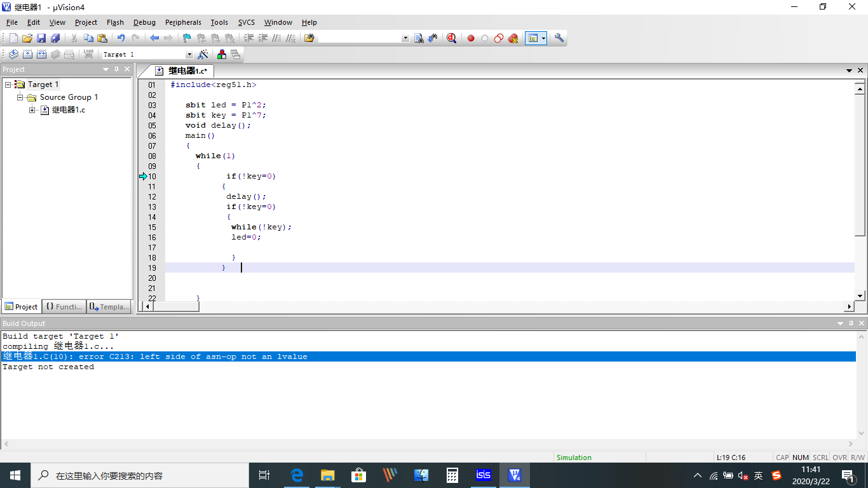868x488 pixels.
Task: Open the Target 1 selection dropdown
Action: [189, 55]
